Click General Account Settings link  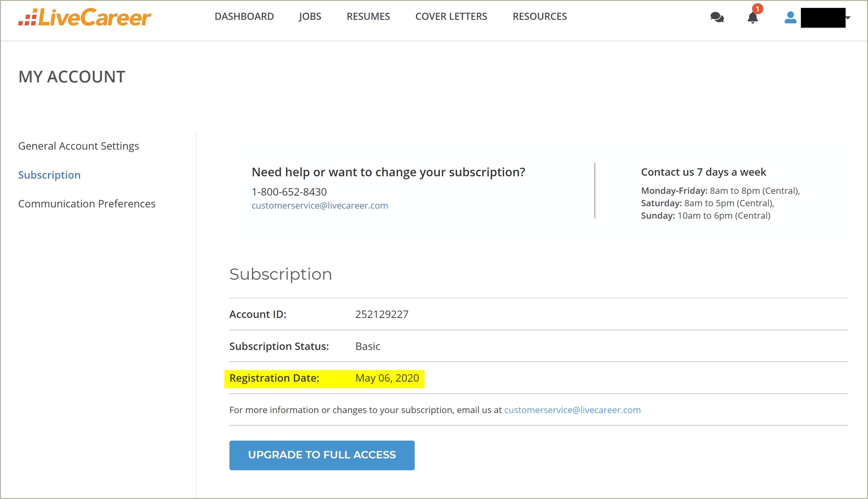[x=79, y=145]
